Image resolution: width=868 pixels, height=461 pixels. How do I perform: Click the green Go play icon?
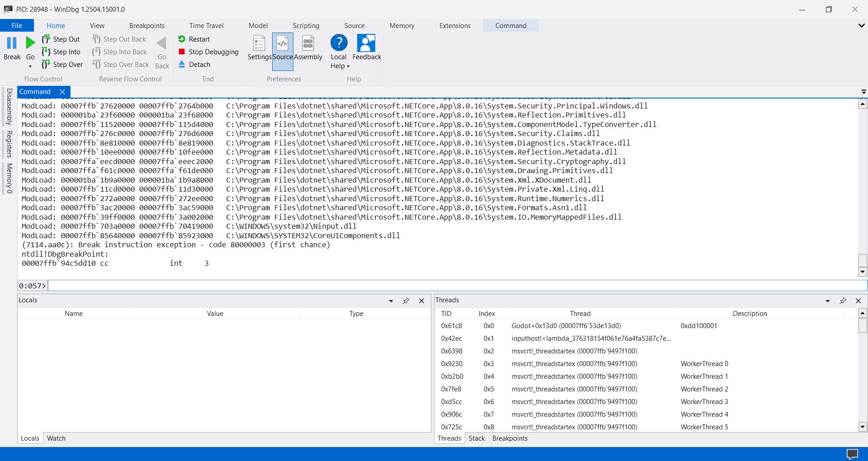30,43
